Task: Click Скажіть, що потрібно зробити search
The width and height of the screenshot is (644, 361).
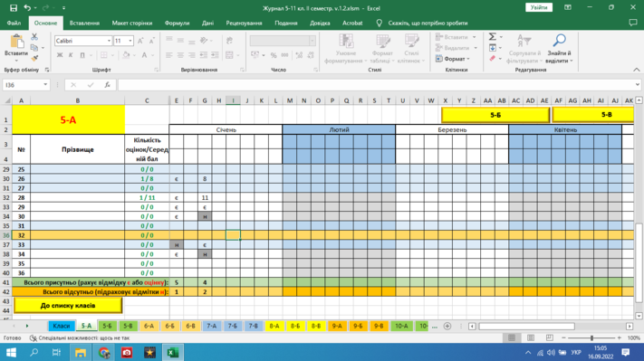Action: point(428,23)
